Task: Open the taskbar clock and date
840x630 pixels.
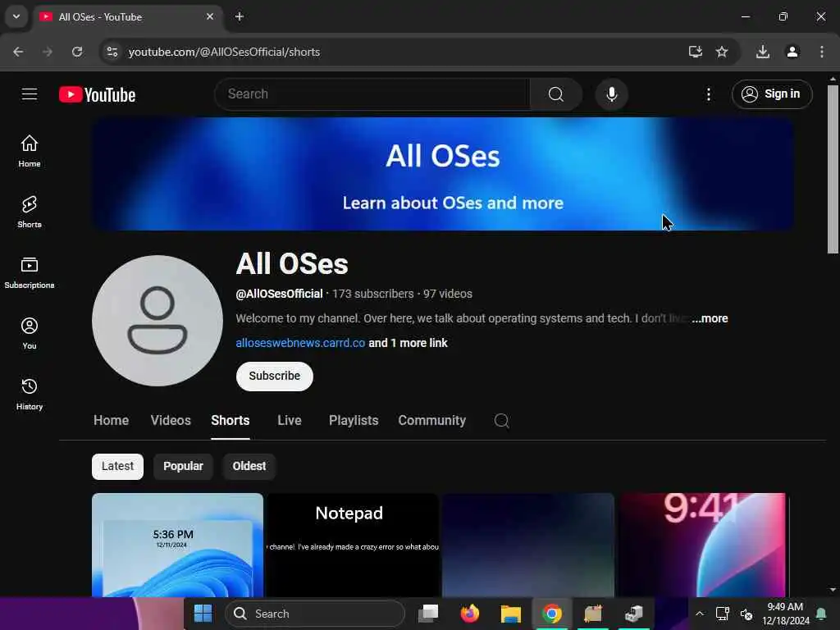Action: pos(785,614)
